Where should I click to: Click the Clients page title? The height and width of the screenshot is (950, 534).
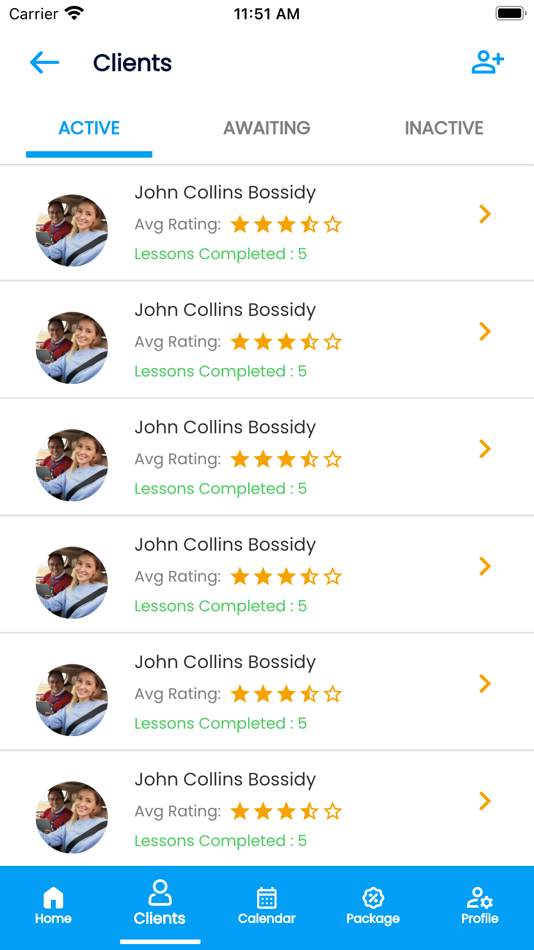pyautogui.click(x=132, y=62)
